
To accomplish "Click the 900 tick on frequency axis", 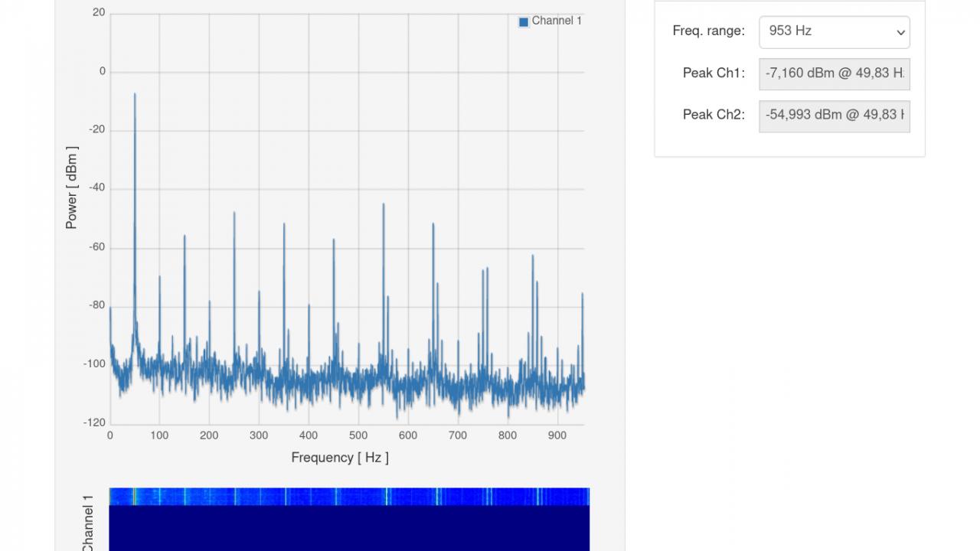I will 557,435.
